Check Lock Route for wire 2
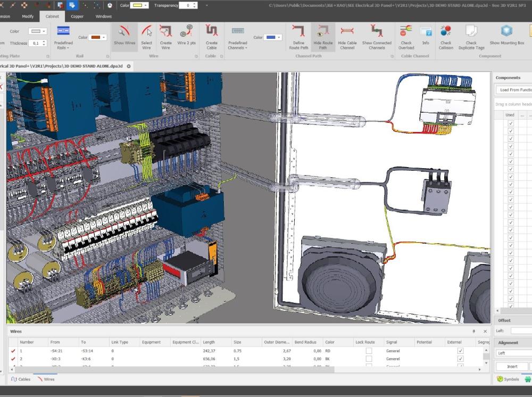Screen dimensions: 532x397 369,359
